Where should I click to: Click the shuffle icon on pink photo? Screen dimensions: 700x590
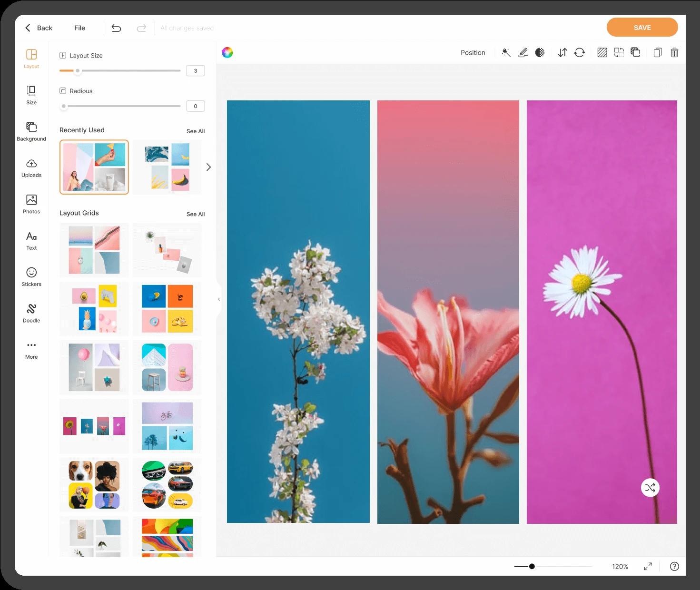650,488
